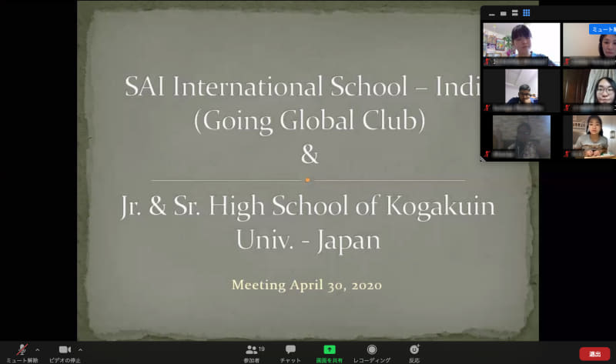Select the video of participant beside the curtain

point(589,90)
